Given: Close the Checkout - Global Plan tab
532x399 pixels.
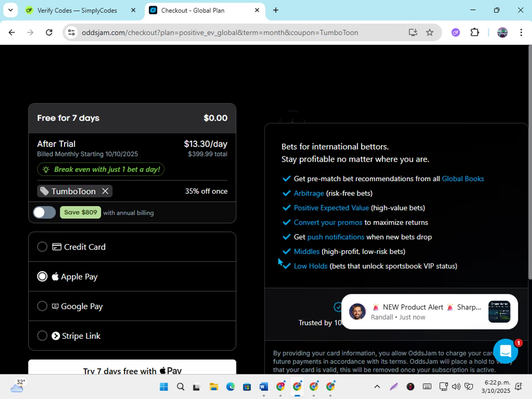Looking at the screenshot, I should (257, 10).
